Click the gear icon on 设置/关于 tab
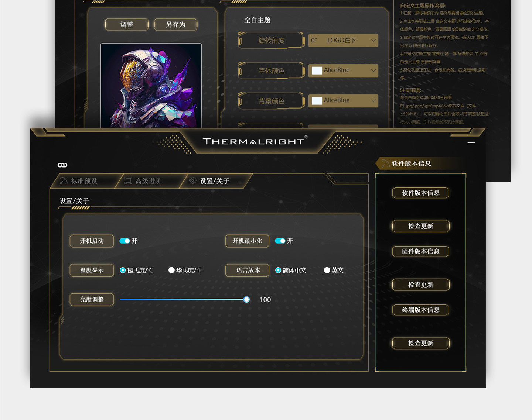The image size is (532, 420). click(x=192, y=180)
